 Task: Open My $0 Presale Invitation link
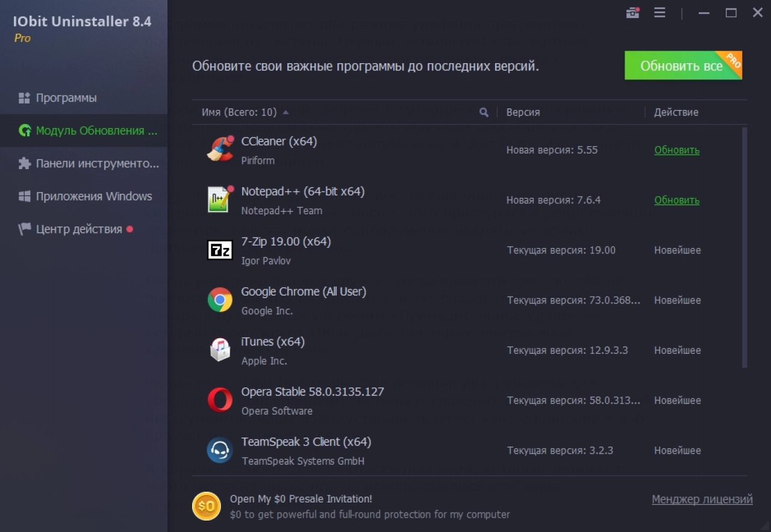click(301, 499)
